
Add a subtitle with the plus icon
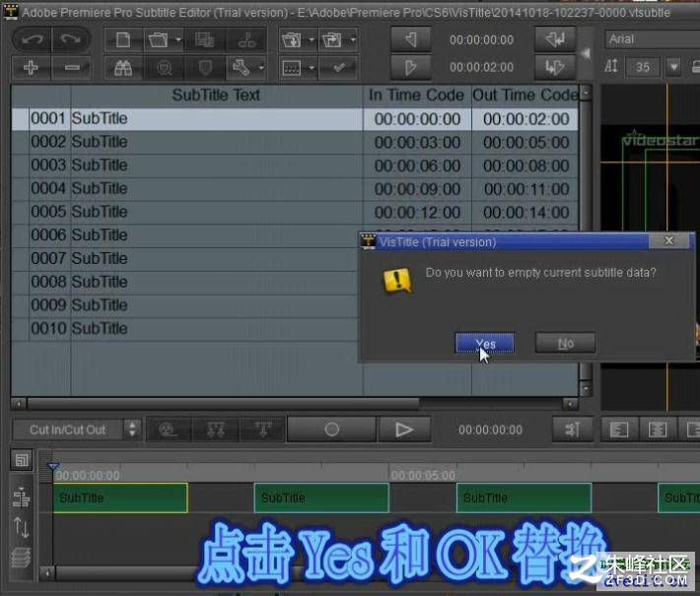tap(32, 68)
